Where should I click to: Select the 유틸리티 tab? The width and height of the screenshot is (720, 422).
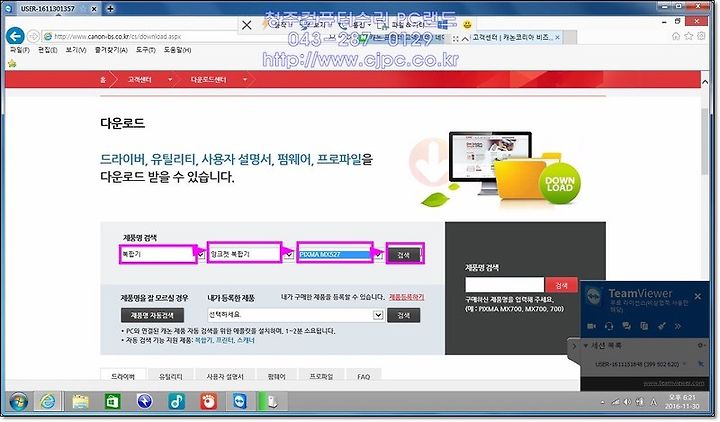pos(170,376)
